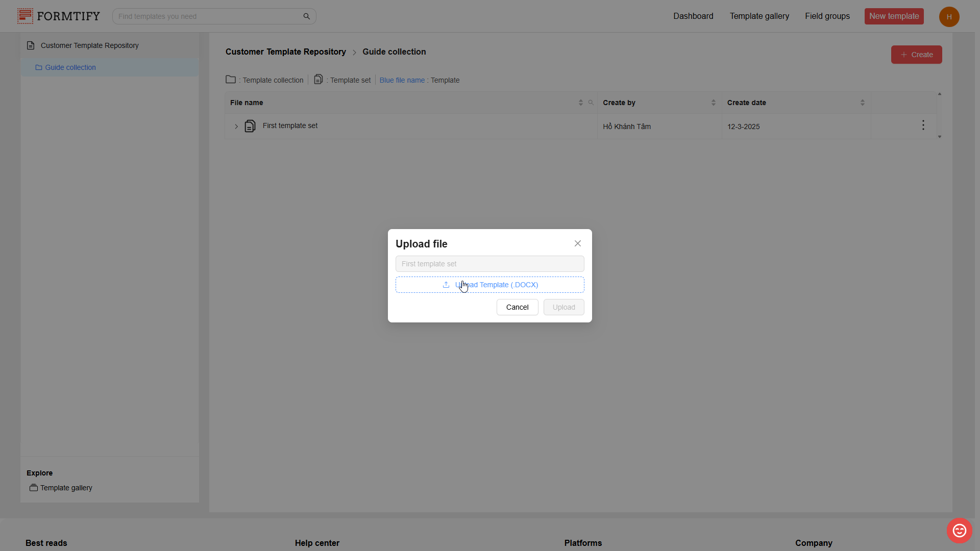Sort by File name column arrows
The height and width of the screenshot is (551, 980).
[580, 103]
